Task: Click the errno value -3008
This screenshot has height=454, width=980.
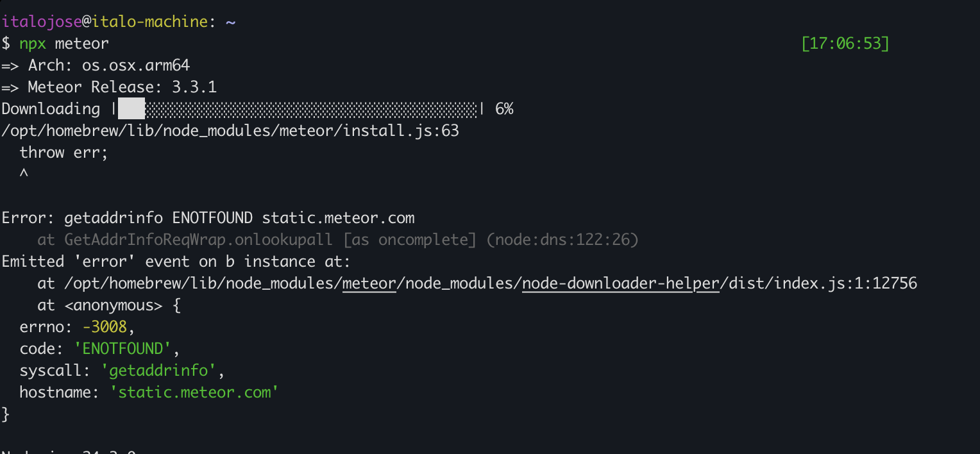Action: click(x=105, y=327)
